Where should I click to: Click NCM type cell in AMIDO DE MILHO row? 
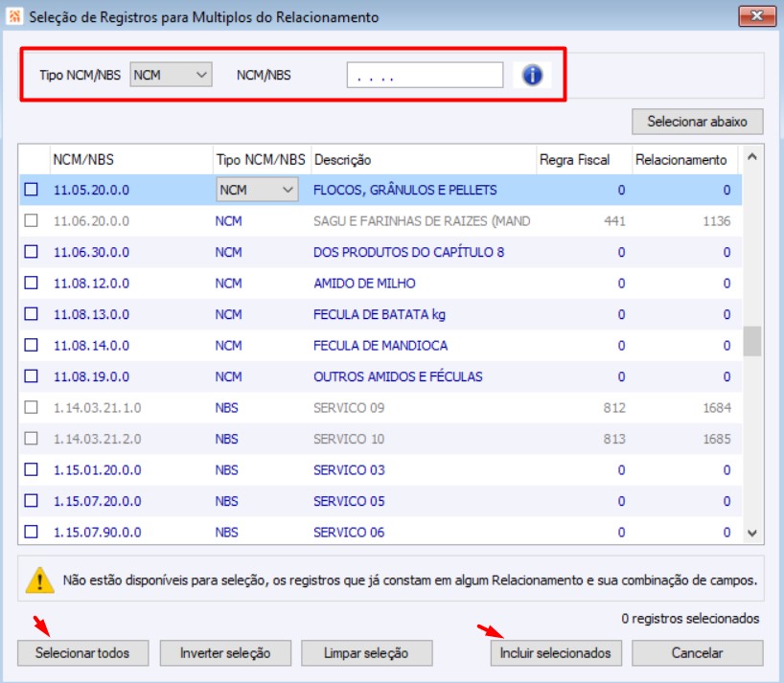[228, 284]
